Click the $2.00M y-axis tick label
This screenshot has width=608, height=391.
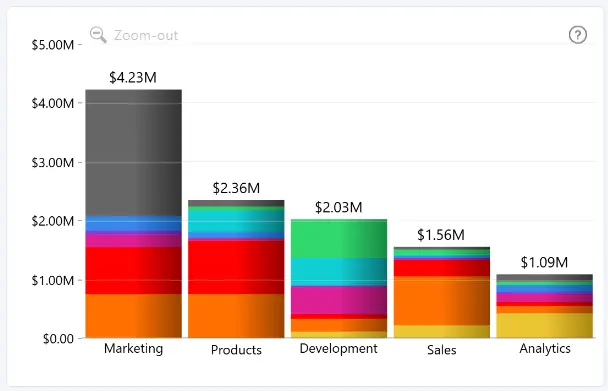point(53,221)
